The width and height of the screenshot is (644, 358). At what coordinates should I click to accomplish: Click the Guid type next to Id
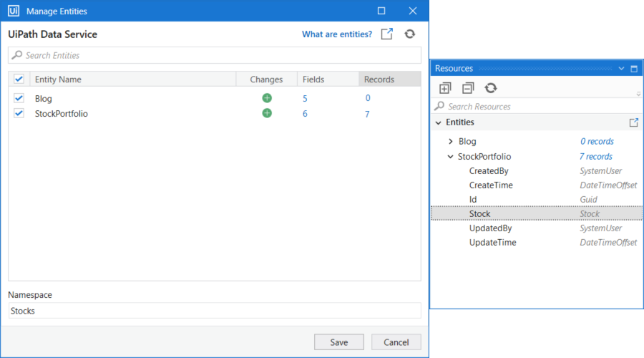pyautogui.click(x=588, y=199)
